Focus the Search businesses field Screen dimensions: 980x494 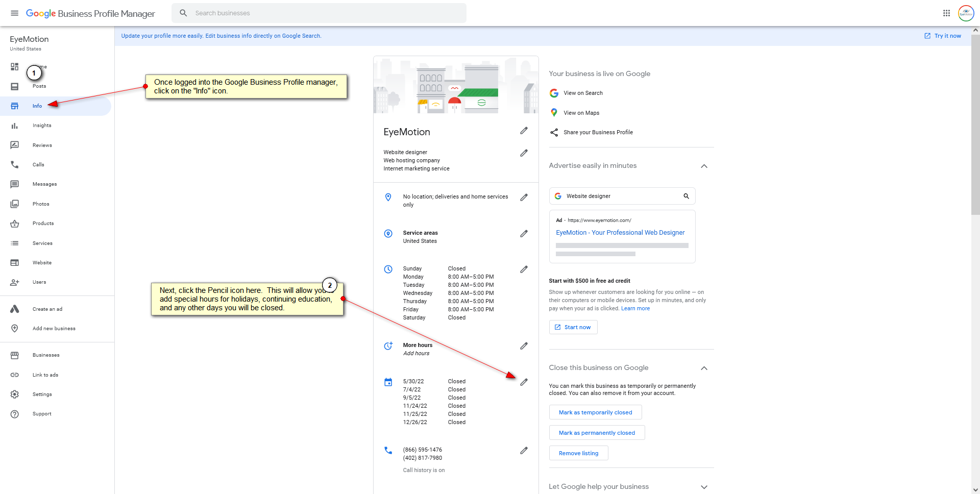(319, 13)
